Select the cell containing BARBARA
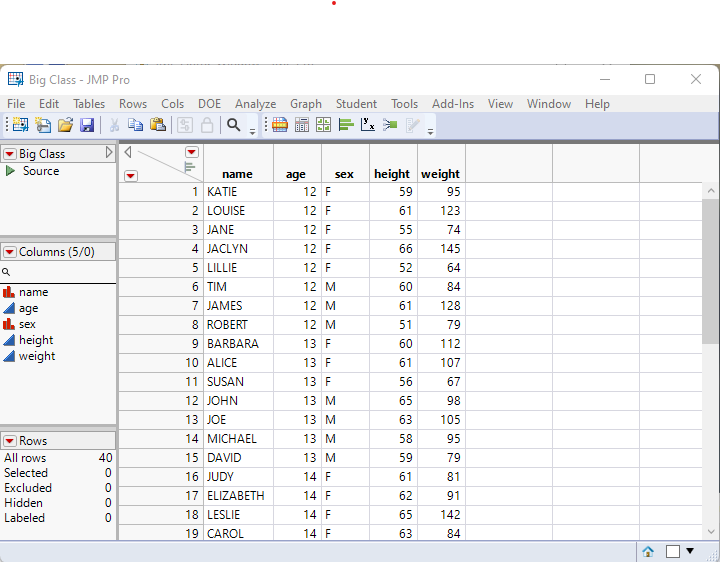This screenshot has width=720, height=562. [x=238, y=344]
